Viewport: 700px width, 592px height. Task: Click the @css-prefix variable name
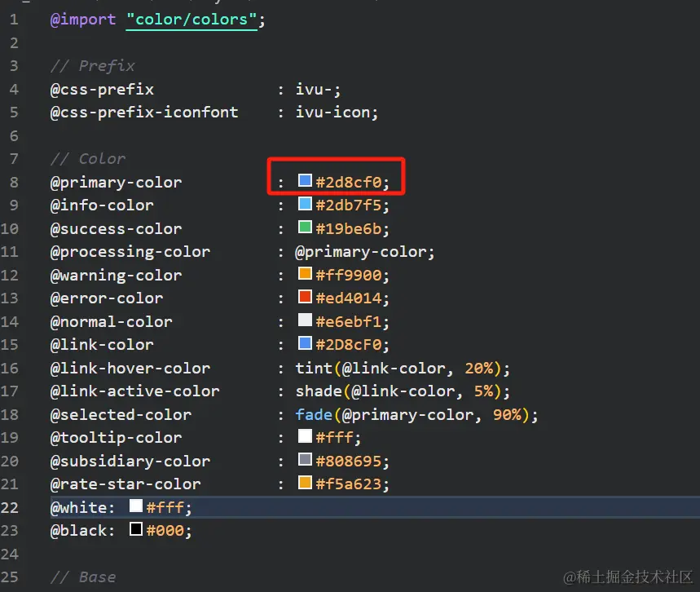[x=102, y=90]
